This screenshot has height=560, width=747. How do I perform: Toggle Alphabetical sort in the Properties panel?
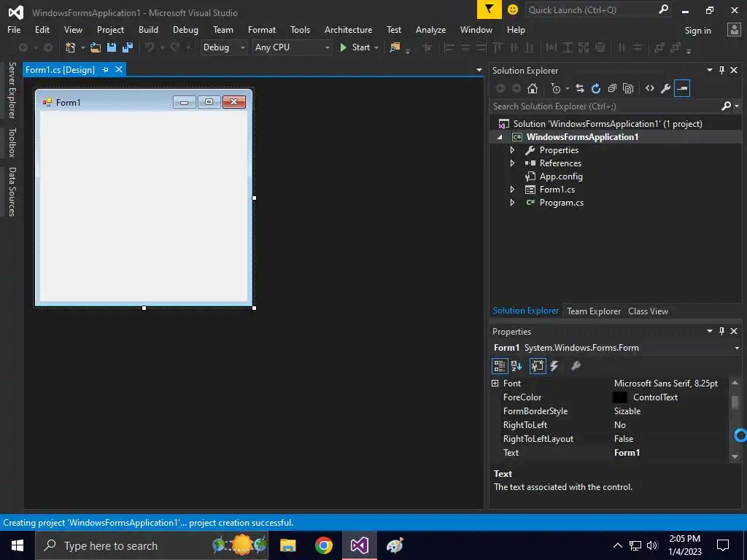tap(516, 366)
